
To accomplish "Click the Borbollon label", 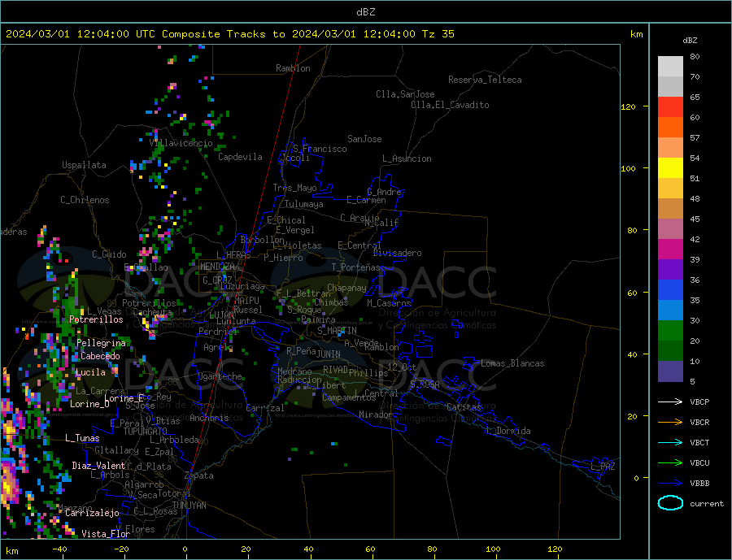I will pyautogui.click(x=263, y=240).
